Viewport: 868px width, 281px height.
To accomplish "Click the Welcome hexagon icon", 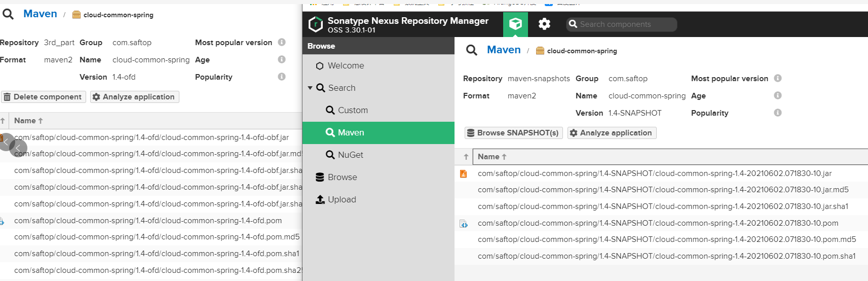I will pyautogui.click(x=320, y=66).
